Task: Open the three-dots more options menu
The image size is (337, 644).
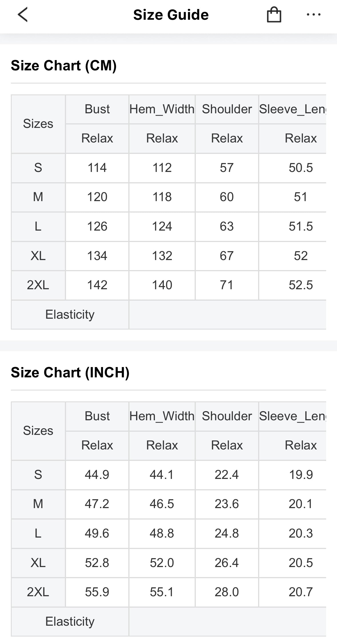Action: (314, 15)
